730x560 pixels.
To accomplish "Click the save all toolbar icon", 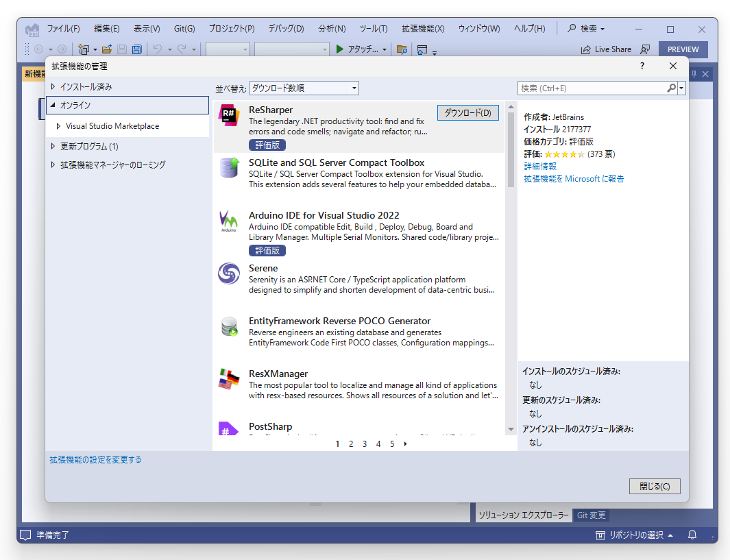I will pyautogui.click(x=137, y=49).
